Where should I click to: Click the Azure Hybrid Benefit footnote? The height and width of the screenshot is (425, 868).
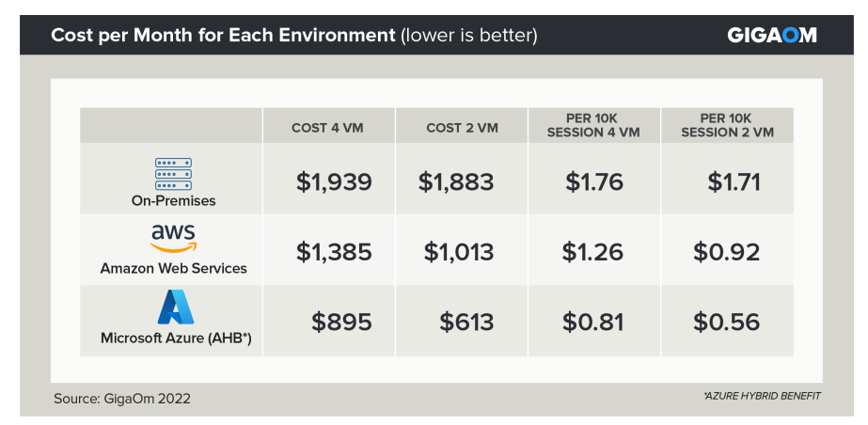coord(762,396)
